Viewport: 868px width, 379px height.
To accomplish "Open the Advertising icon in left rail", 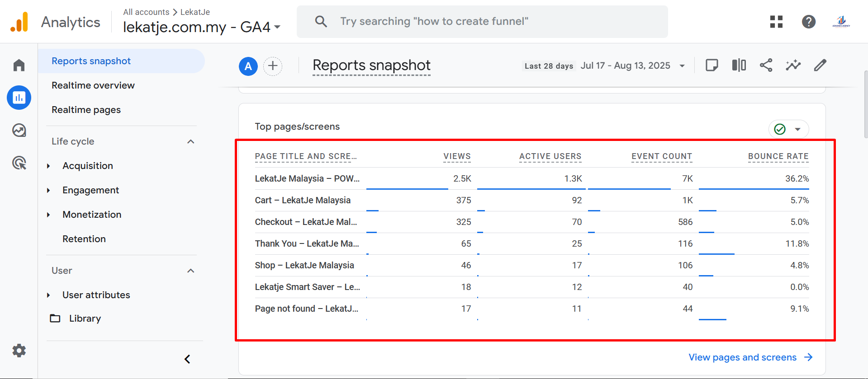I will 19,163.
